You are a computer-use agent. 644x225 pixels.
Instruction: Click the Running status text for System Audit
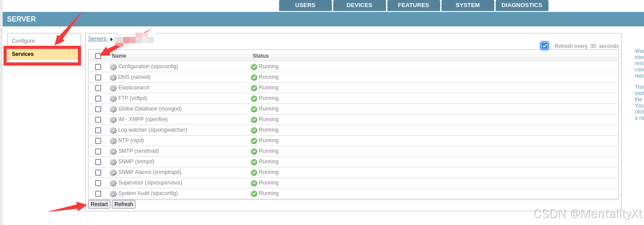click(x=269, y=193)
